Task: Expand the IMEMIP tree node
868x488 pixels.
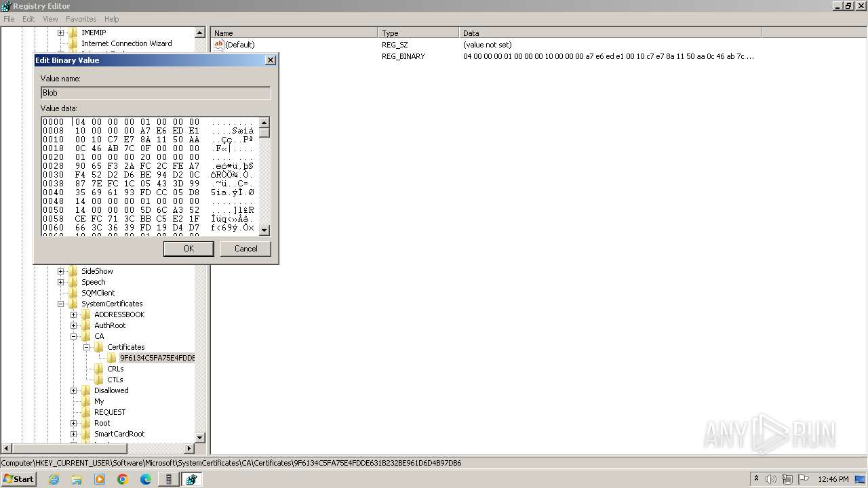Action: (x=60, y=33)
